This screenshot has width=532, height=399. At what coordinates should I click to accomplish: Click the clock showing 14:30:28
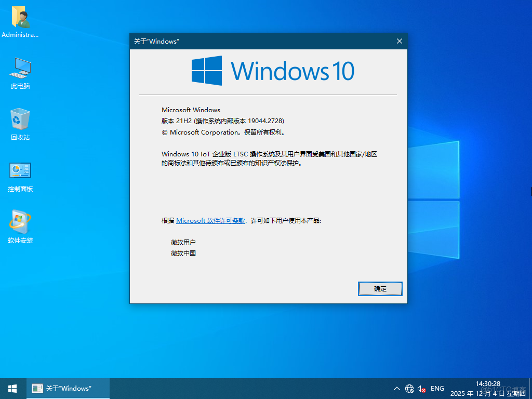pos(487,383)
